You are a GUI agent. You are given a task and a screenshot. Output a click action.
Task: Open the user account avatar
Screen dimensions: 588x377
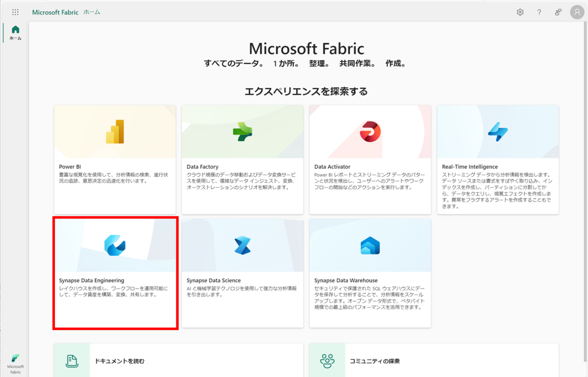tap(577, 12)
